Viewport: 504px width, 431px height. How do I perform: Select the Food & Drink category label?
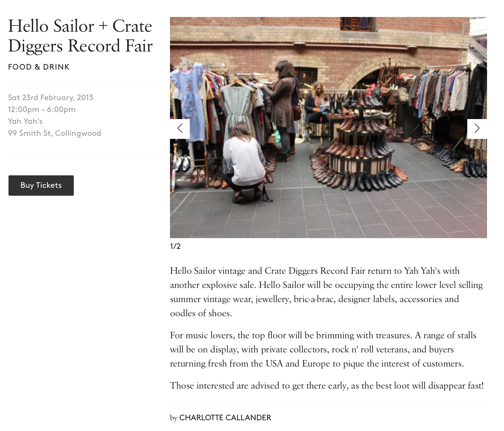(39, 67)
